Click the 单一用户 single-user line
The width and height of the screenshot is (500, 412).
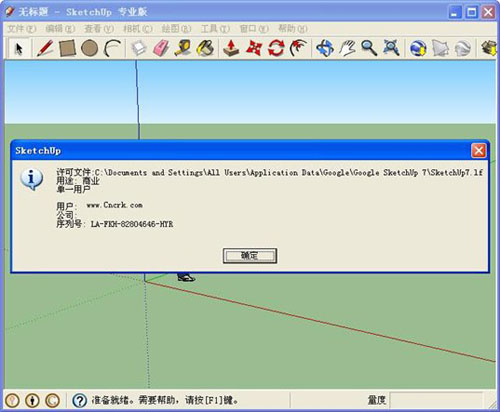tap(73, 189)
